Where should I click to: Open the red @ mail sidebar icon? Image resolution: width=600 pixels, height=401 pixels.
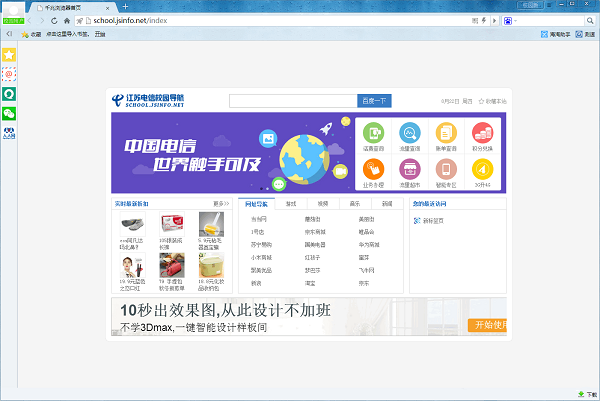(x=9, y=74)
